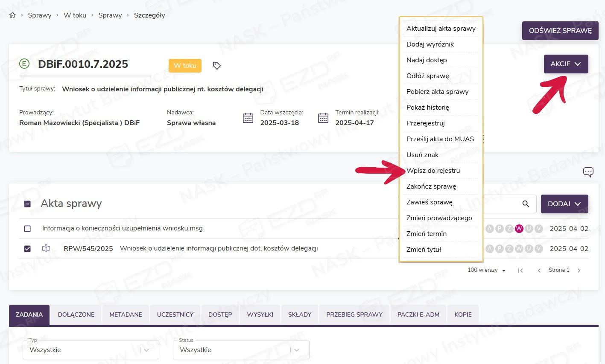Toggle the select-all checkbox in Akta sprawy
This screenshot has height=364, width=605.
[x=27, y=204]
